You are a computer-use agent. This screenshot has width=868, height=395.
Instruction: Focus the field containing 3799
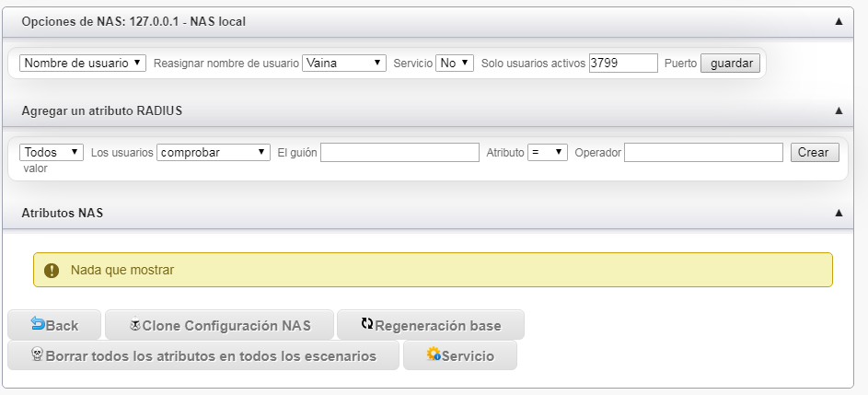coord(623,64)
